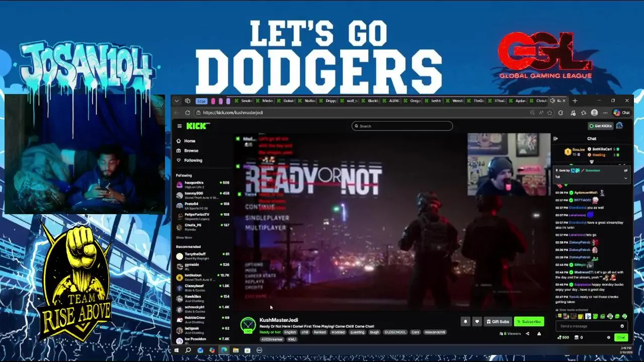Open tommy900 channel in Following list

202,195
